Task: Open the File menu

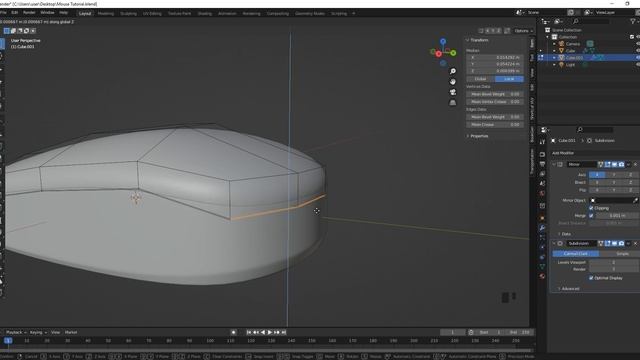Action: [x=3, y=13]
